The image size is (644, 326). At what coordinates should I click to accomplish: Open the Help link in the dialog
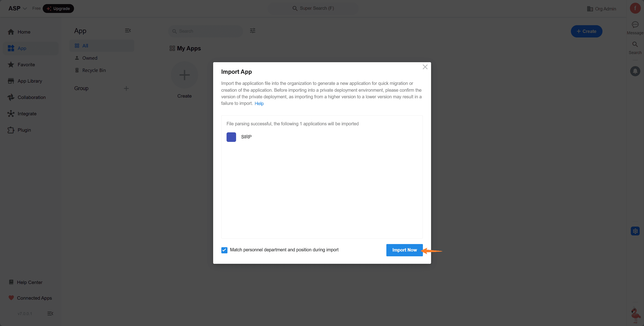point(259,104)
